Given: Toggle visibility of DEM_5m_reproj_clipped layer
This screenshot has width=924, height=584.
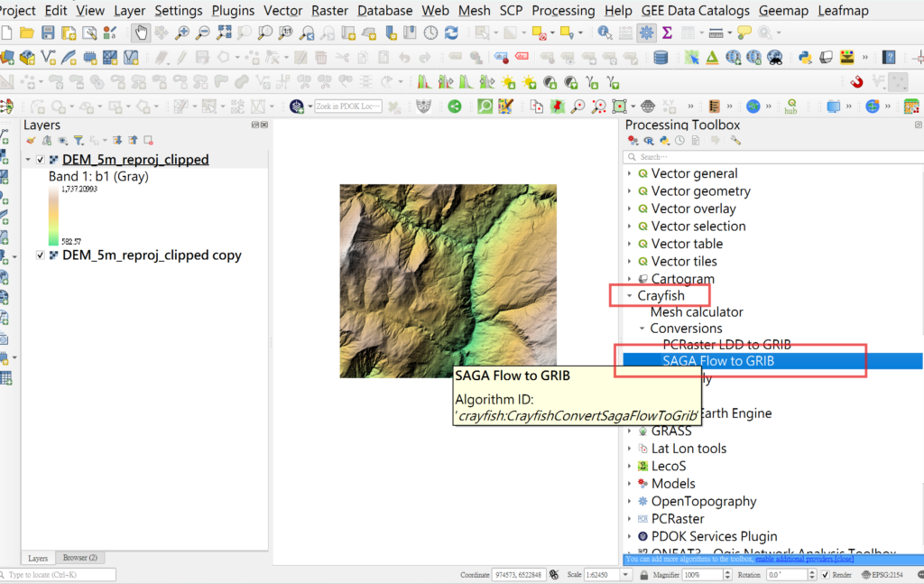Looking at the screenshot, I should point(41,160).
